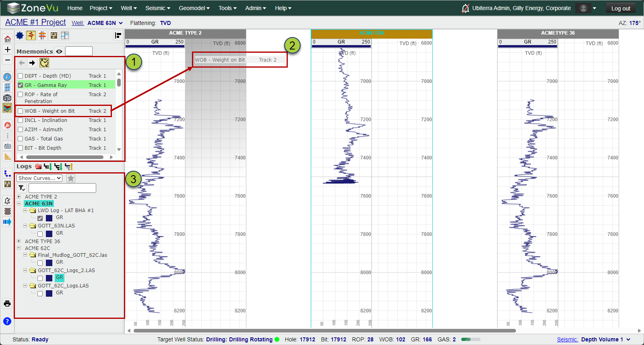The image size is (644, 345).
Task: Check the ROP - Rate of Penetration checkbox
Action: pos(21,95)
